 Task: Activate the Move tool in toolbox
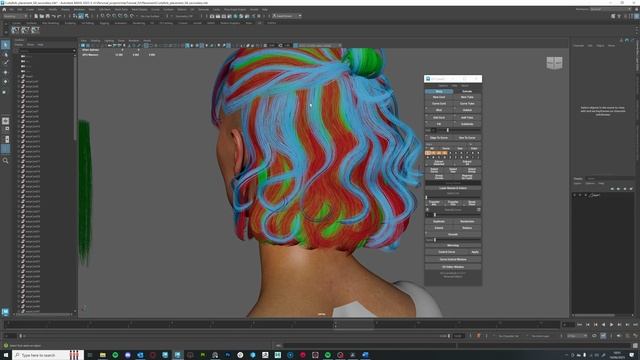(5, 72)
